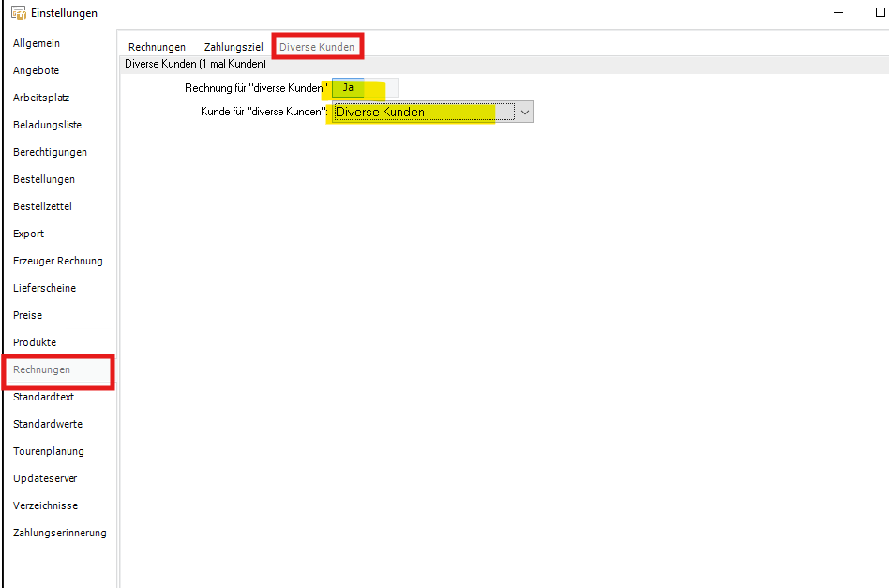Open Tourenplanung settings section

click(x=48, y=451)
